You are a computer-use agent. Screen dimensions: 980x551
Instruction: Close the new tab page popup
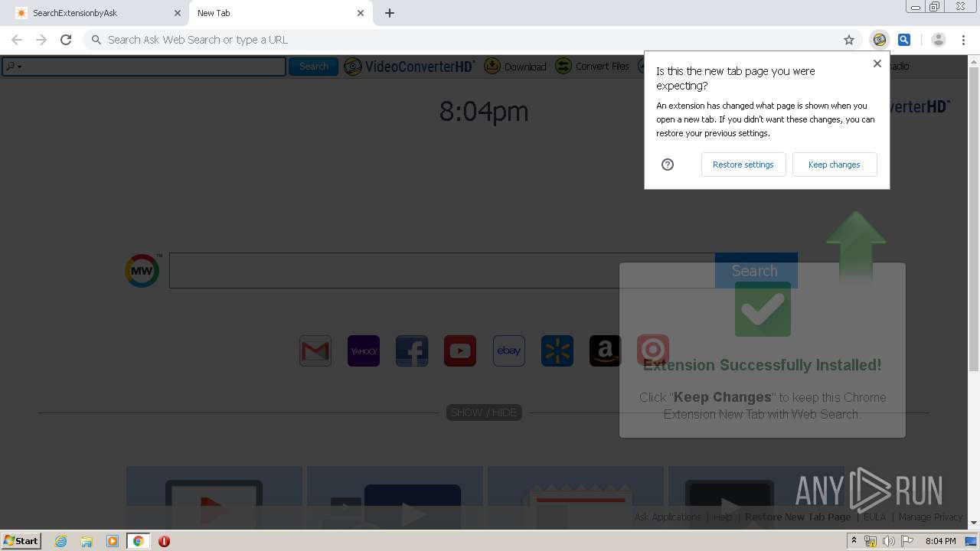click(877, 64)
